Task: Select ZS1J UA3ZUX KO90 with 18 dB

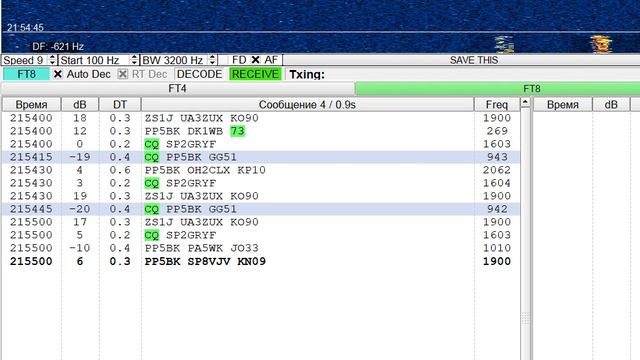Action: pyautogui.click(x=260, y=118)
